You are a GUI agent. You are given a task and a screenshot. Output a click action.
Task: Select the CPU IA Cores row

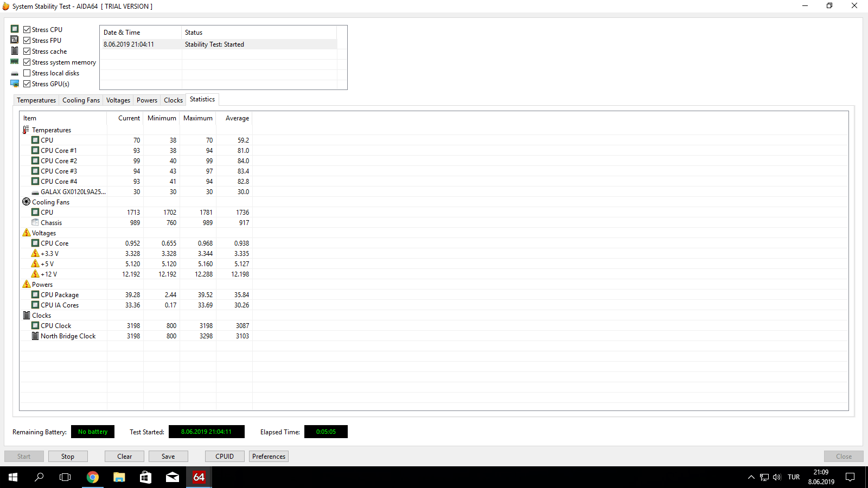tap(136, 305)
